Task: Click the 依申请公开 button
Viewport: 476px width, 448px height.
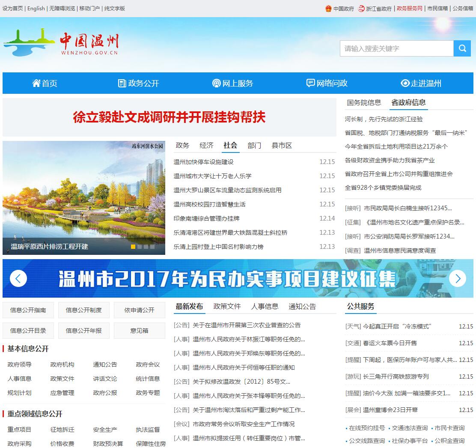Action: point(140,310)
